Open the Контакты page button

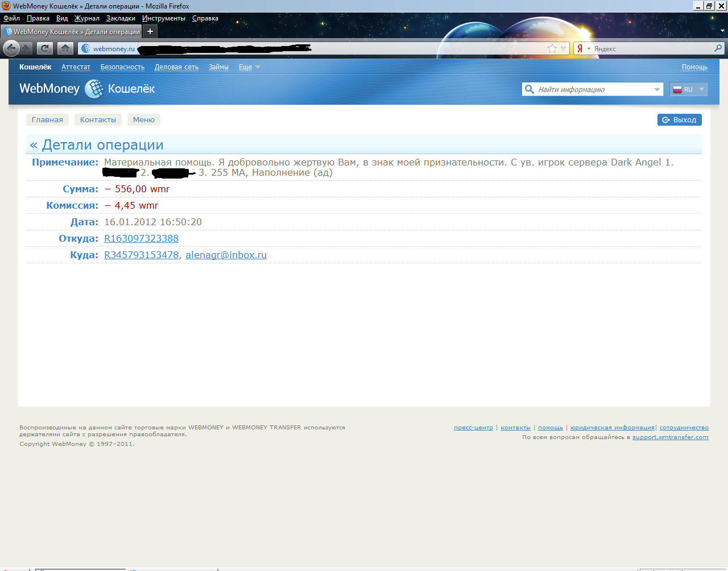point(98,119)
